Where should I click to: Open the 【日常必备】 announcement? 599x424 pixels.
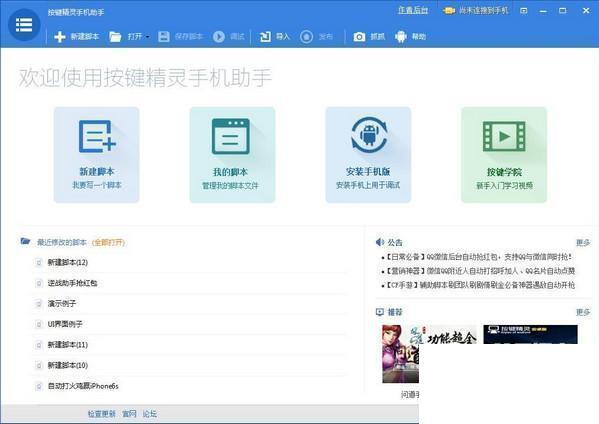(x=479, y=257)
